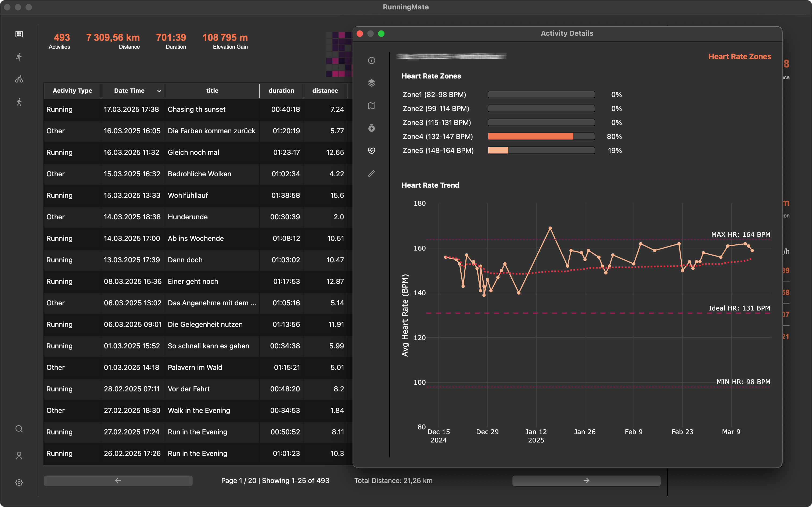Click the pencil edit icon in Activity Details
812x507 pixels.
point(371,173)
